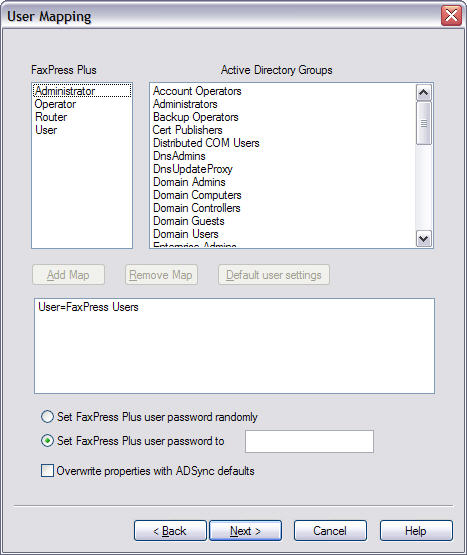Open Help for User Mapping
Viewport: 467px width, 555px height.
pos(416,531)
